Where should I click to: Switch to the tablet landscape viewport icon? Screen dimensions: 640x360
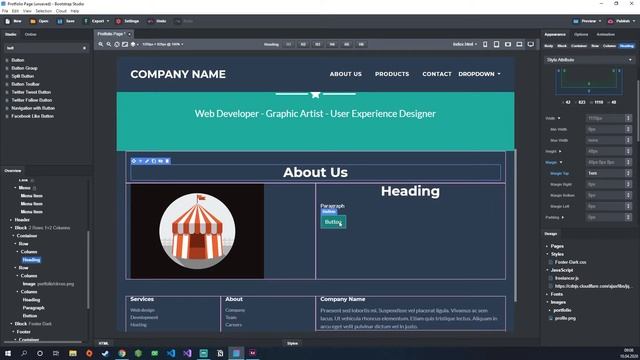pyautogui.click(x=508, y=44)
